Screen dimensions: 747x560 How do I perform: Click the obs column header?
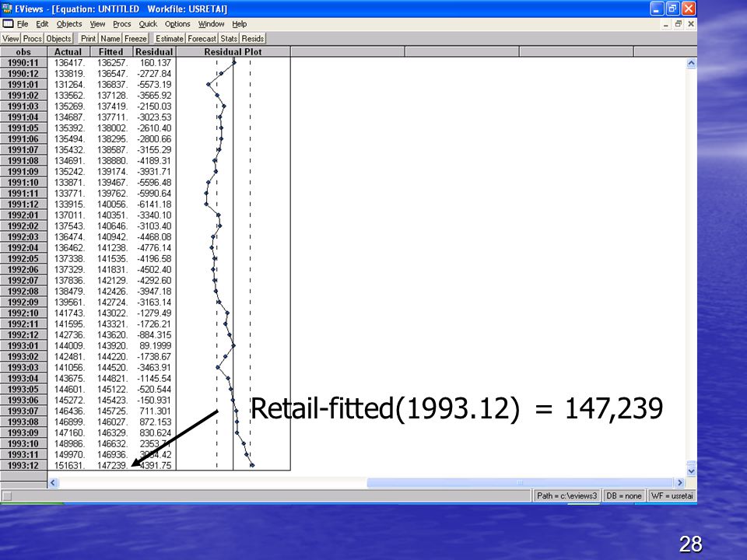pos(23,52)
